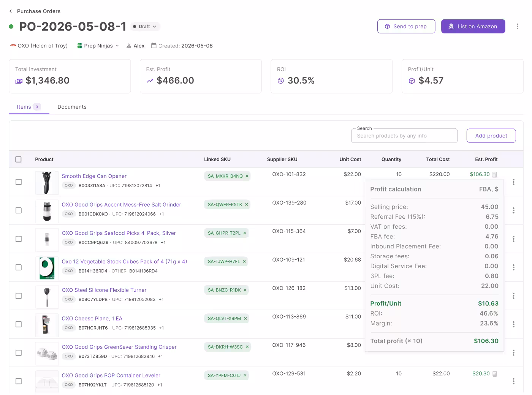The image size is (532, 395).
Task: Check the OXO Cheese Plane row
Action: tap(18, 324)
